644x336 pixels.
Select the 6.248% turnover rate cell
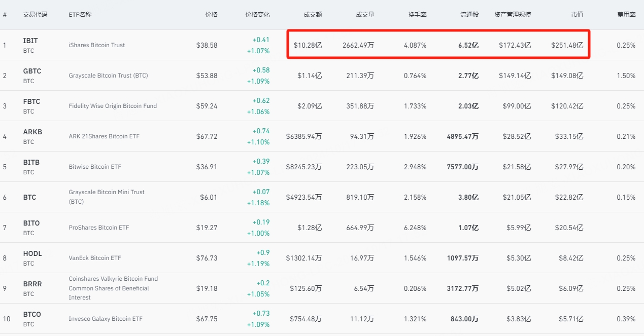point(415,228)
